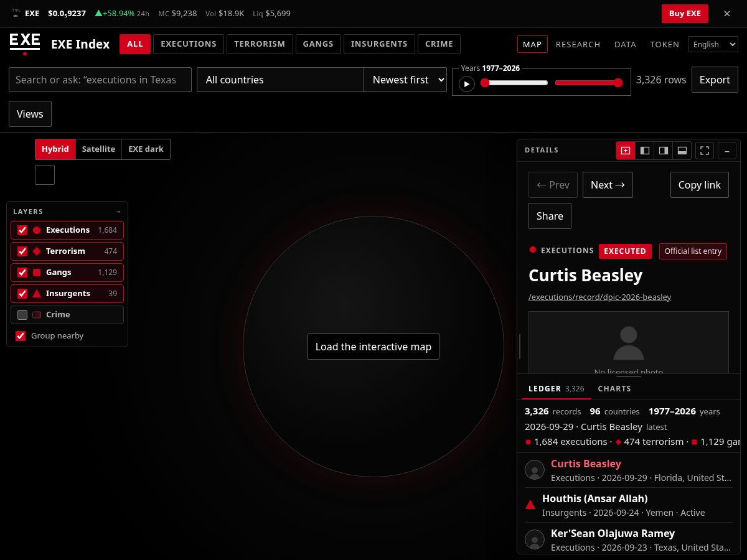
Task: Open the Newest first sort dropdown
Action: click(x=405, y=80)
